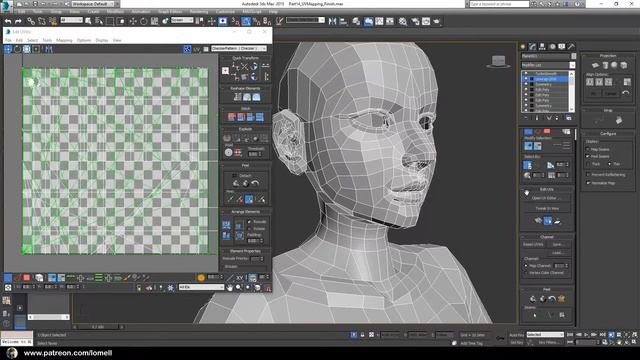The width and height of the screenshot is (640, 360).
Task: Open the CheckerPattern texture dropdown
Action: pos(239,49)
